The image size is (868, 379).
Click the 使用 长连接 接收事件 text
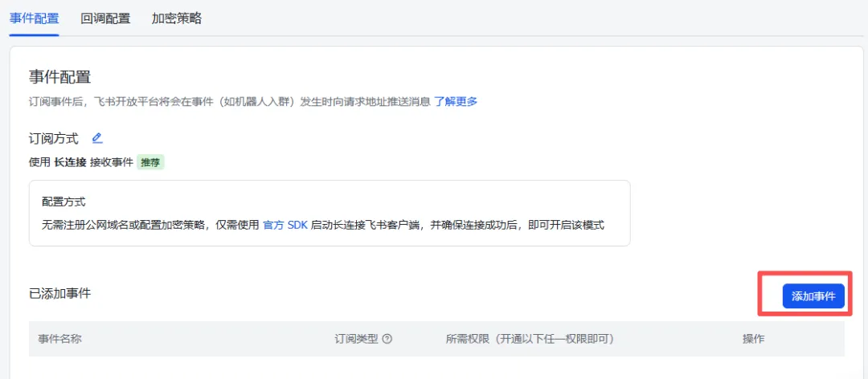pyautogui.click(x=81, y=163)
